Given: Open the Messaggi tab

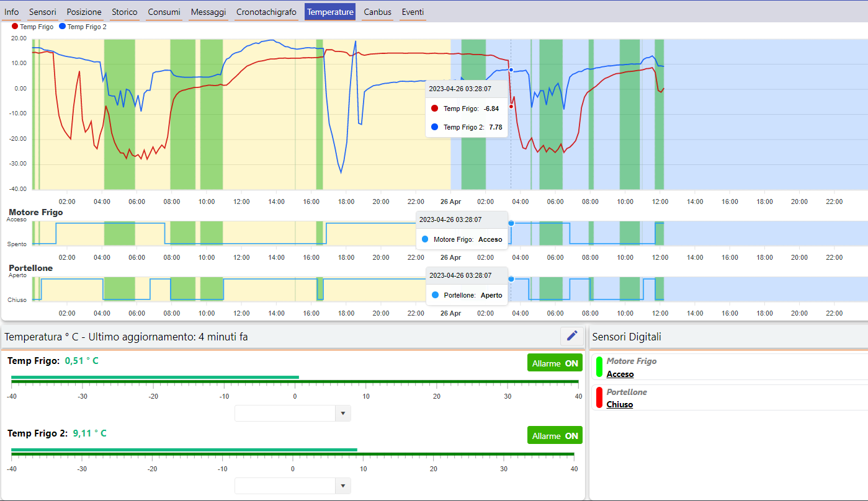Looking at the screenshot, I should tap(208, 12).
